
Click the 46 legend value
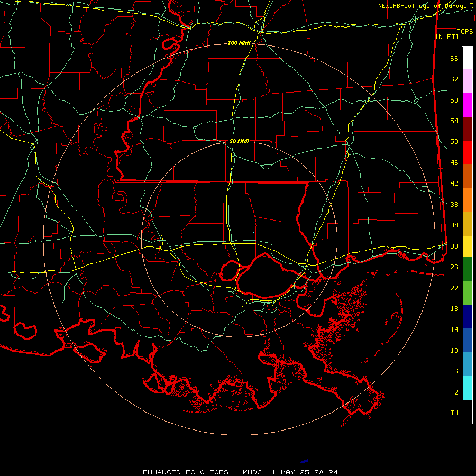click(454, 163)
